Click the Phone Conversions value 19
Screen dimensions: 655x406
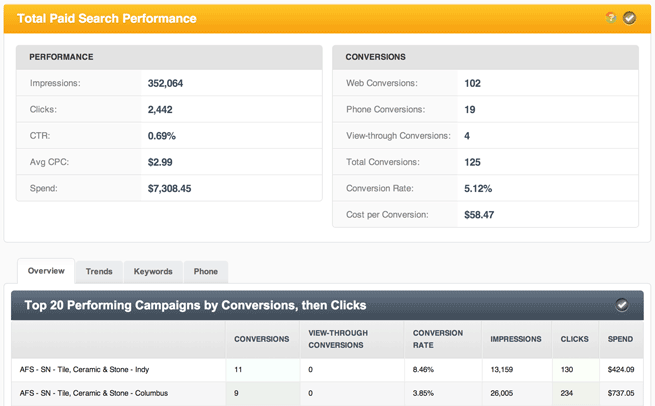click(470, 109)
